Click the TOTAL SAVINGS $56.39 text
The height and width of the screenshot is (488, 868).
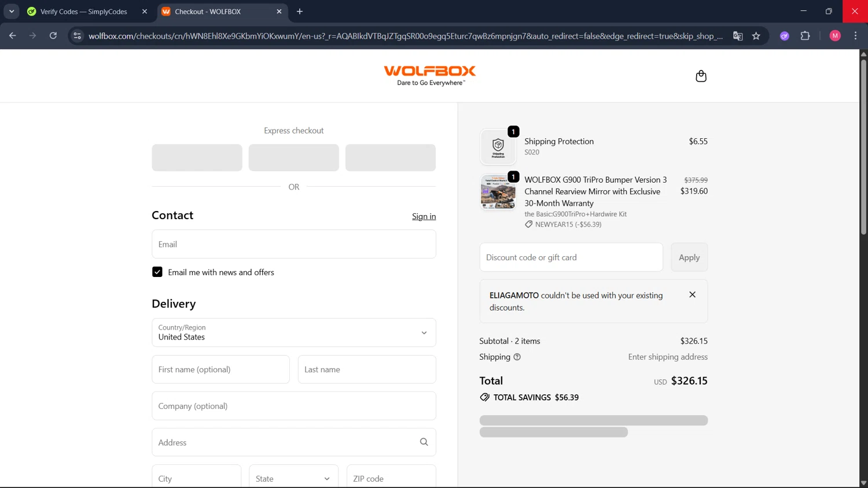pos(536,397)
